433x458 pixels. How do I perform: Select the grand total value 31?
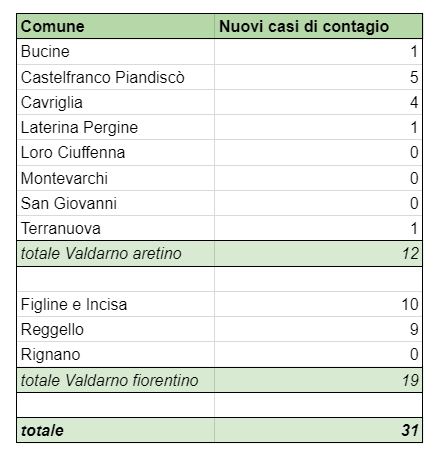coord(410,430)
